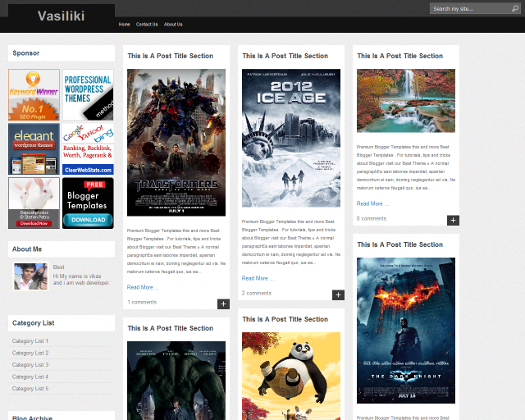
Task: Click the plus icon on the Ice Age post
Action: [x=338, y=294]
